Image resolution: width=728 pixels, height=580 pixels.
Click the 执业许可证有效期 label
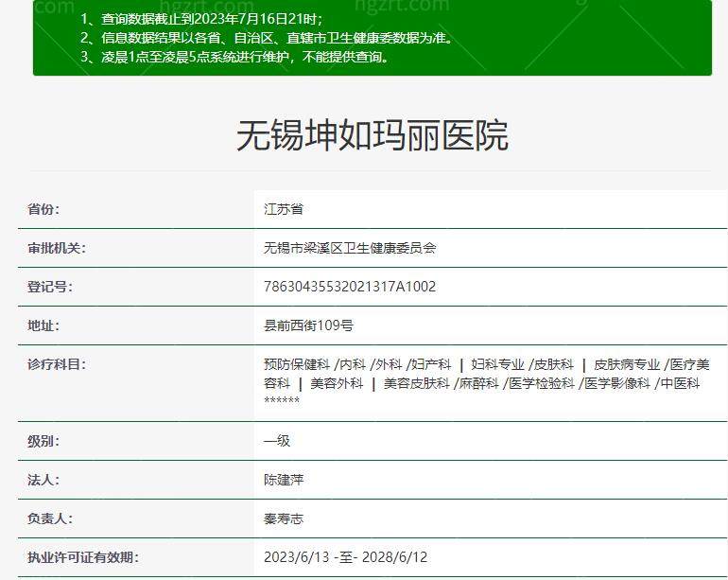coord(83,556)
